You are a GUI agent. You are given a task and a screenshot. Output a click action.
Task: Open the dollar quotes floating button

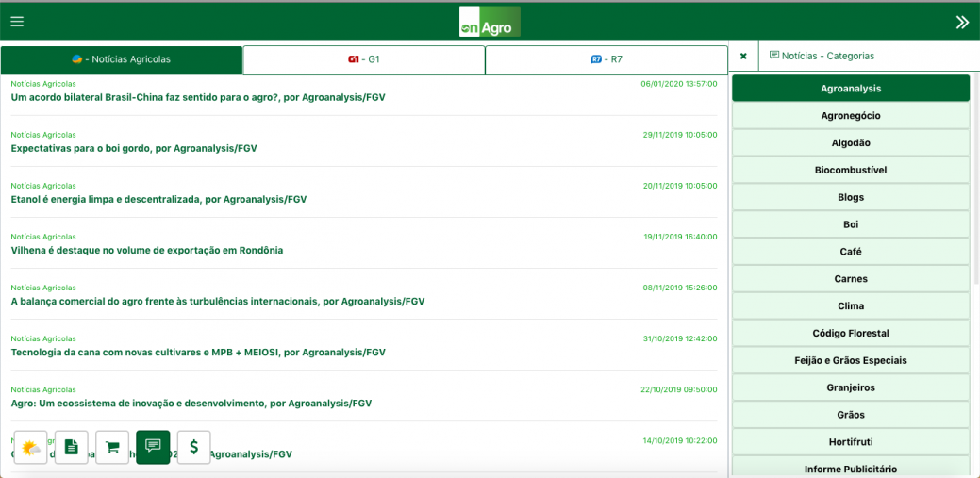pos(194,448)
